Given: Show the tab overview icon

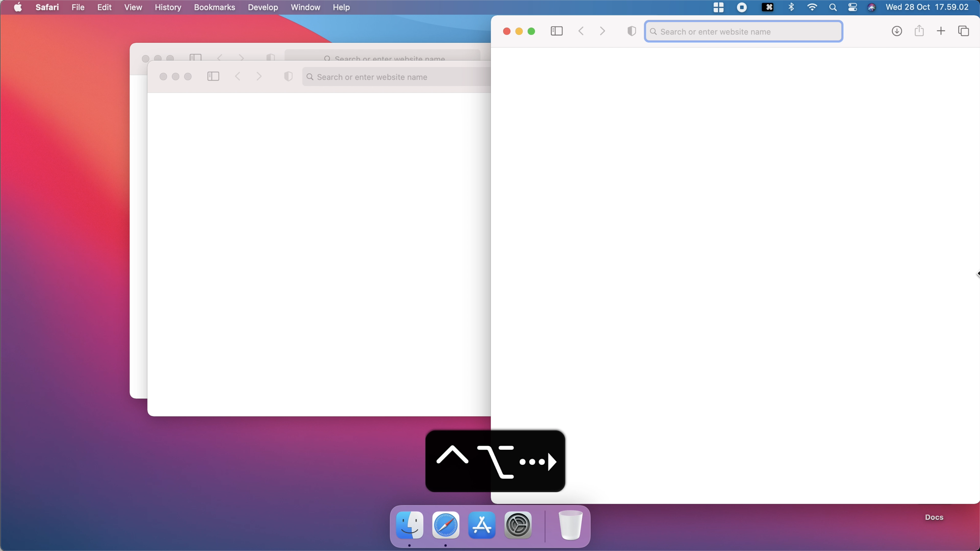Looking at the screenshot, I should [963, 31].
